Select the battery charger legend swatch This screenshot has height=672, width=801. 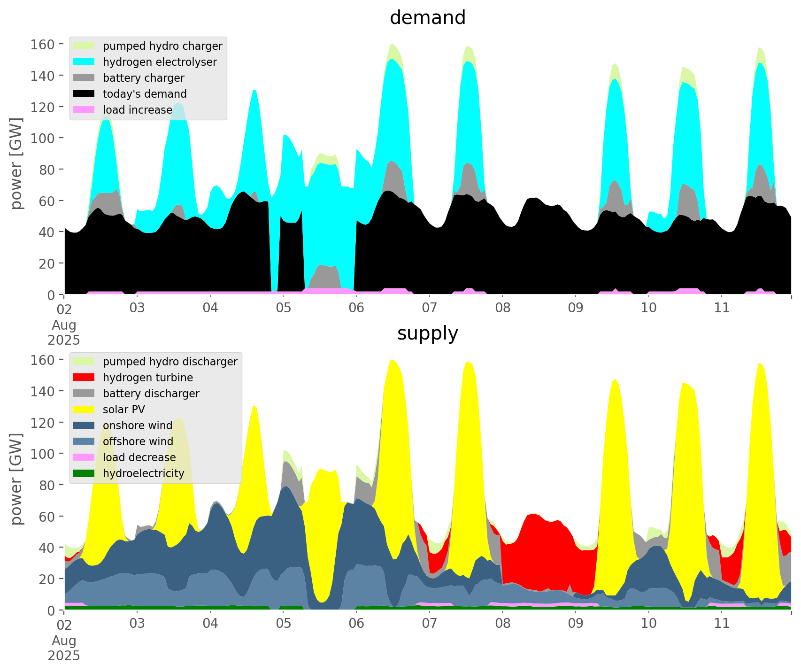click(84, 78)
